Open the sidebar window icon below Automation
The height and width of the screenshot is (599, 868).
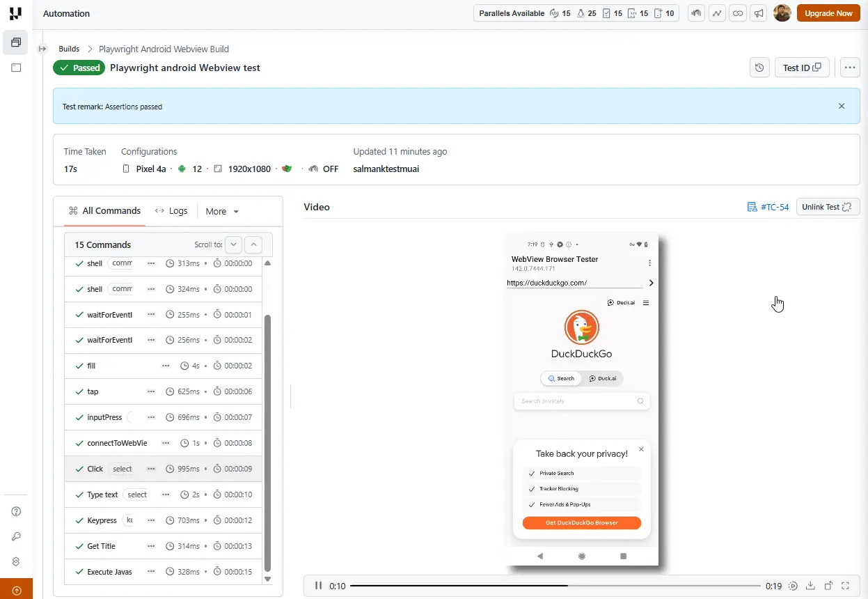(x=16, y=68)
